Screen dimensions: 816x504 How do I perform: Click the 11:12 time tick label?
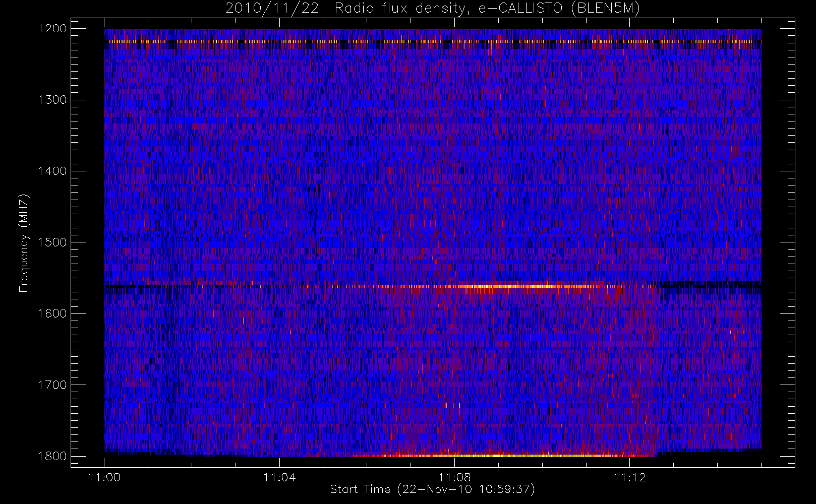tap(630, 477)
